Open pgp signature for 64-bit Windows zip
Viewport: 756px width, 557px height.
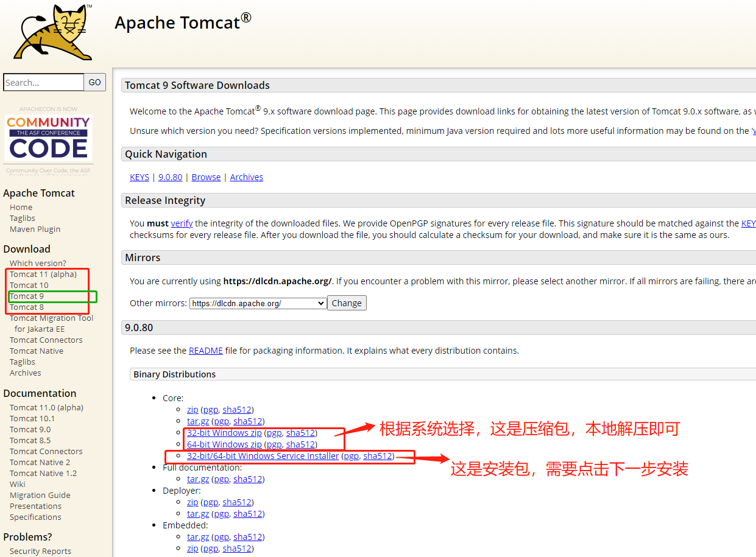point(274,444)
